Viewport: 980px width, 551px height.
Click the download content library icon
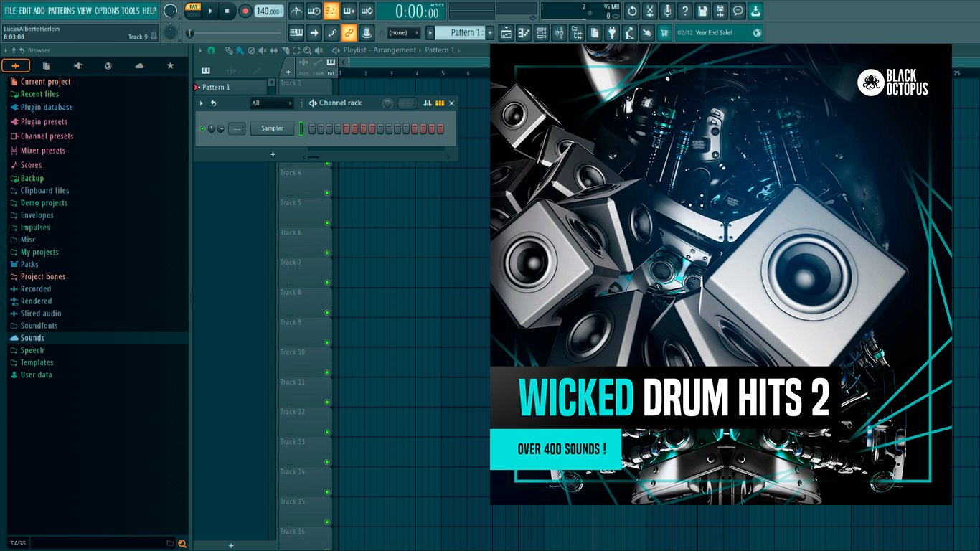[755, 11]
